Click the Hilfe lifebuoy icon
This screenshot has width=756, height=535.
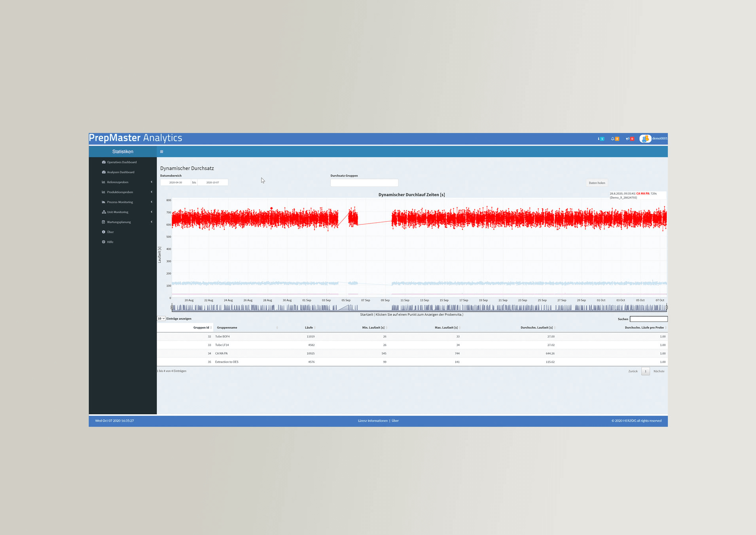[x=104, y=242]
